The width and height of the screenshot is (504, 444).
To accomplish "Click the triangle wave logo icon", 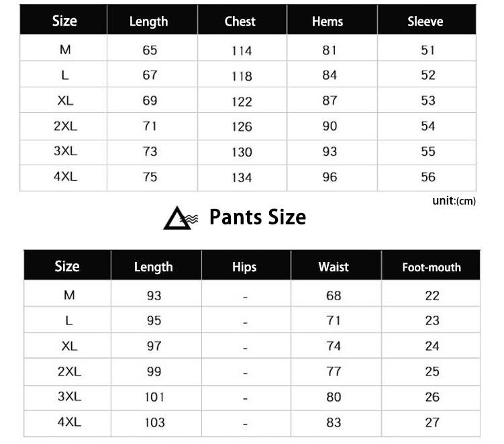I will coord(181,218).
